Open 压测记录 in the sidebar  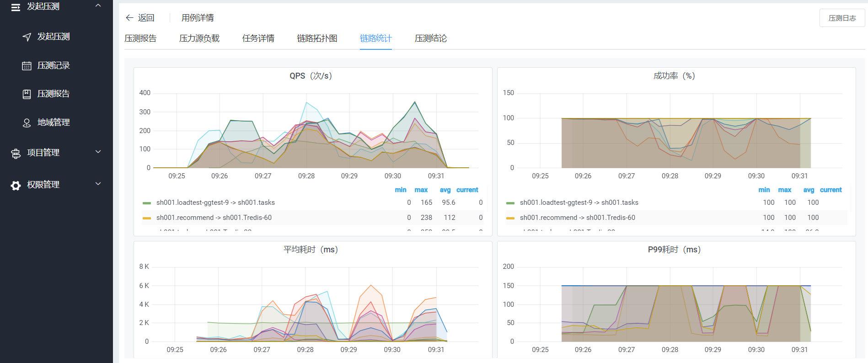point(54,65)
